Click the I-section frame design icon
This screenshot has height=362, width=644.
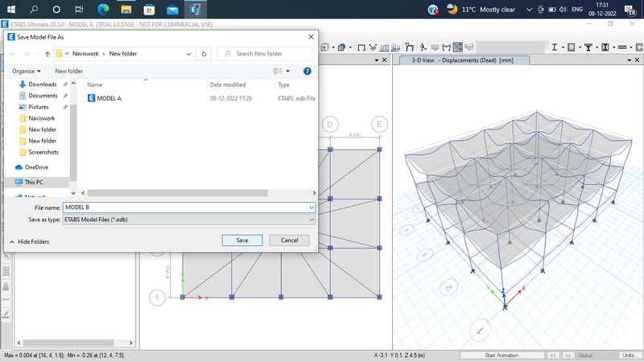click(x=554, y=47)
